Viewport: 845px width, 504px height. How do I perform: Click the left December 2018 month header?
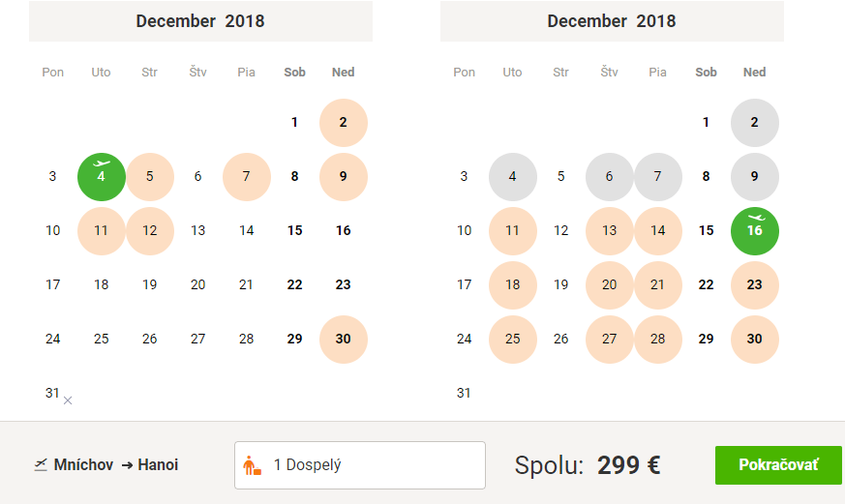tap(200, 21)
